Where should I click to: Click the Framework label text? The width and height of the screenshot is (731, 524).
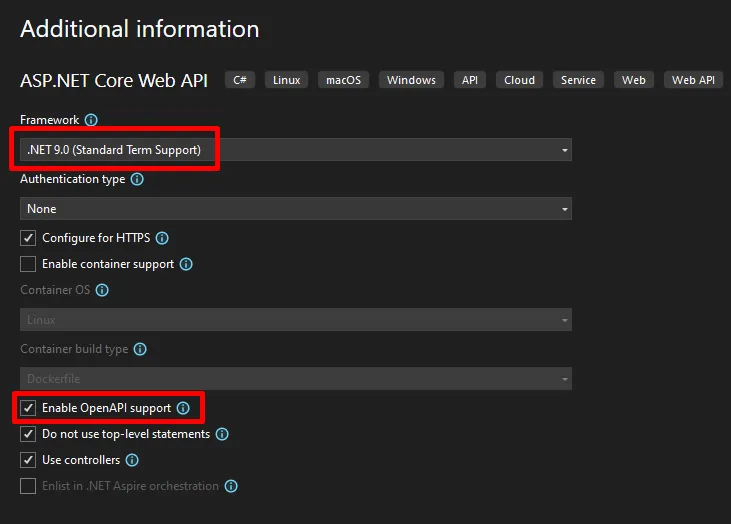click(49, 120)
